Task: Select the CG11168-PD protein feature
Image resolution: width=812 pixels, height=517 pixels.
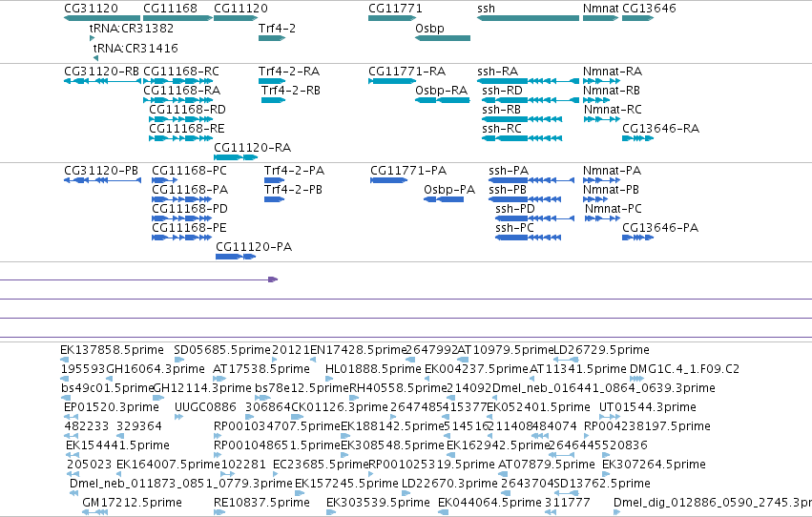Action: click(181, 218)
